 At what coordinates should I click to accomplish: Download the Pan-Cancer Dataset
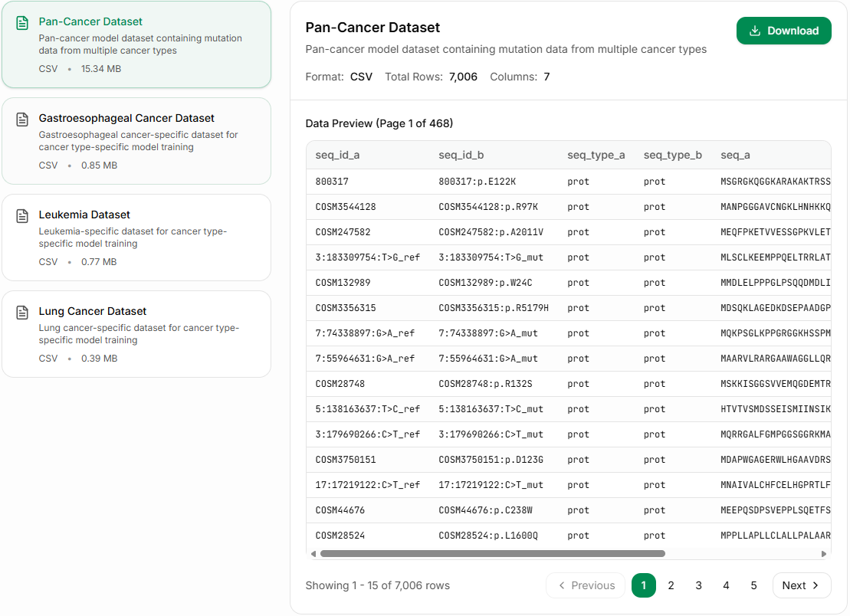[x=783, y=31]
